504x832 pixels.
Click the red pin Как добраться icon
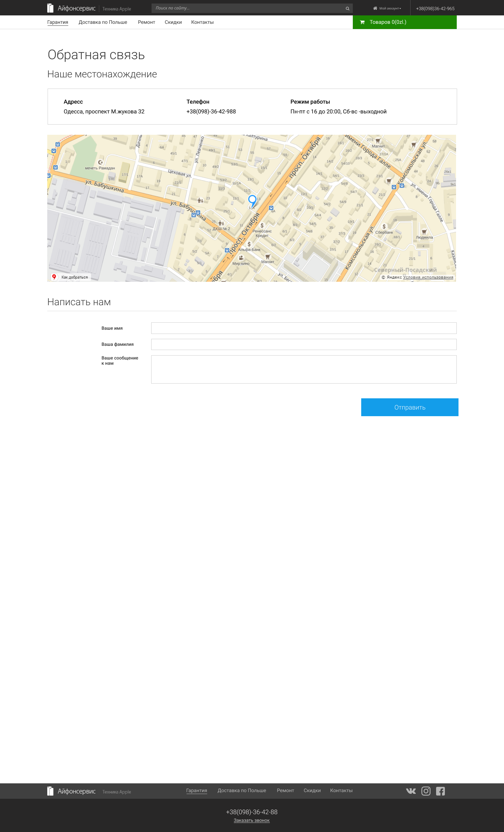tap(54, 277)
